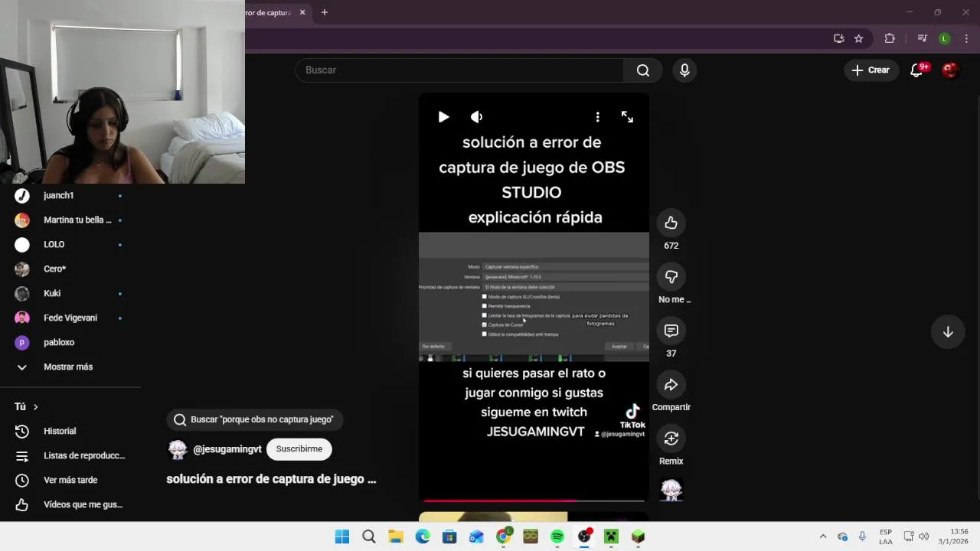Go to the next Short with down arrow

tap(948, 332)
